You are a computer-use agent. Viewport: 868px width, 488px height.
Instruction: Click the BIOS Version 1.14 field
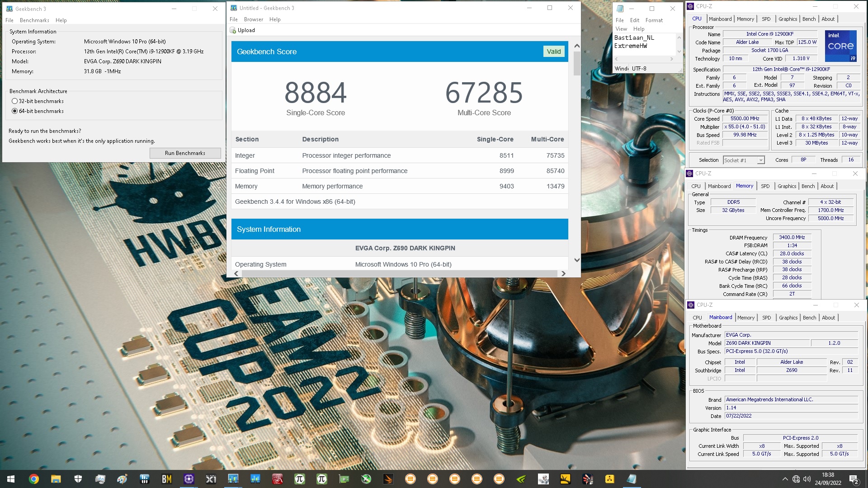pyautogui.click(x=791, y=408)
